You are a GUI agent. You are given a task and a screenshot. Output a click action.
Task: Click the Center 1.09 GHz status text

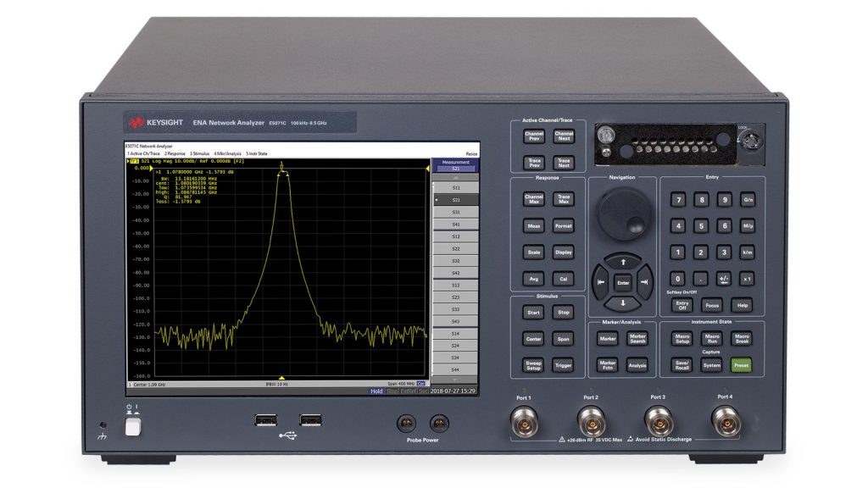tap(148, 384)
